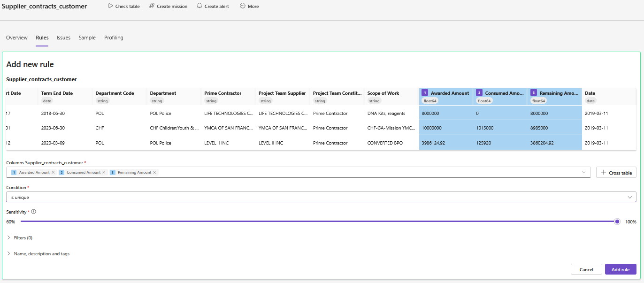The image size is (644, 283).
Task: Remove the Consumed Amount column tag
Action: click(104, 173)
